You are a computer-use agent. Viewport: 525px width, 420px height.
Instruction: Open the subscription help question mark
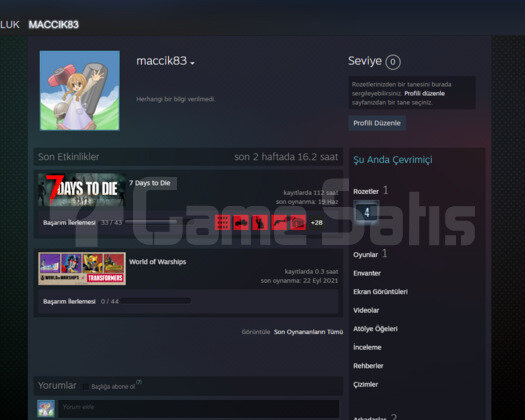tap(139, 382)
